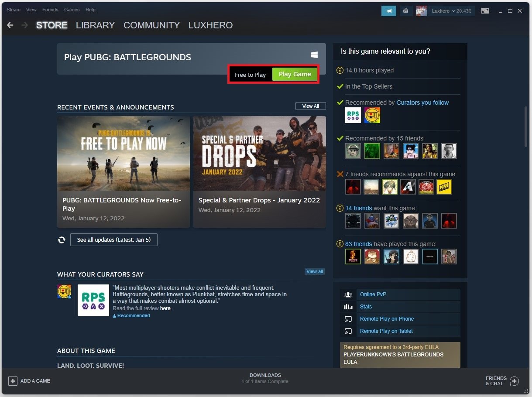Image resolution: width=532 pixels, height=397 pixels.
Task: Click the Recommended thumbs-up label
Action: click(x=131, y=315)
